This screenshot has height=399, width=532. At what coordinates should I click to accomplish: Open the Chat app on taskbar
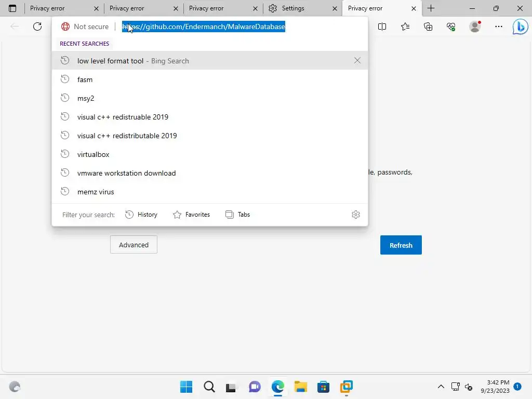(255, 387)
